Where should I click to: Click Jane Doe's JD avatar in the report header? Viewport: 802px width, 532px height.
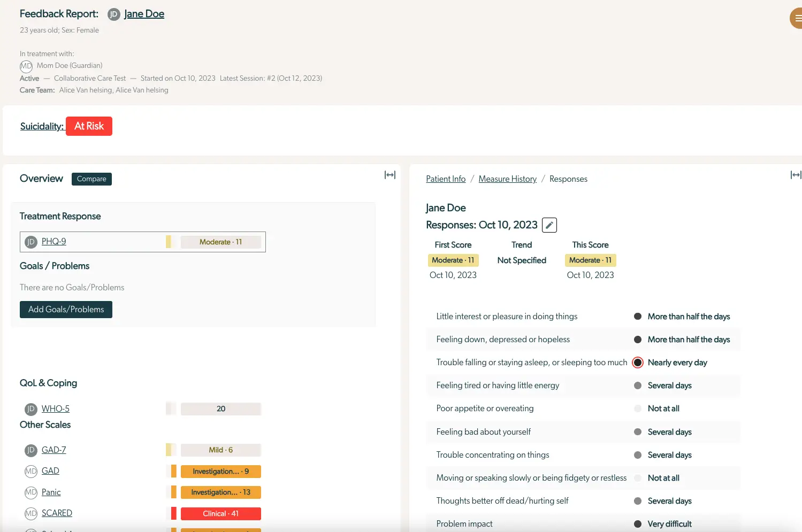click(x=113, y=14)
